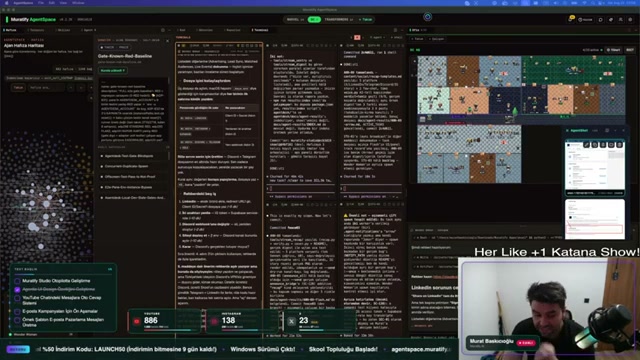The height and width of the screenshot is (360, 640).
Task: Switch to the Ofis tab
Action: [417, 30]
